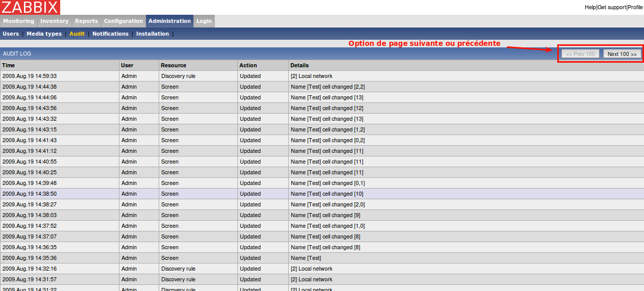Image resolution: width=644 pixels, height=291 pixels.
Task: Go to the Configuration tab
Action: (x=123, y=21)
